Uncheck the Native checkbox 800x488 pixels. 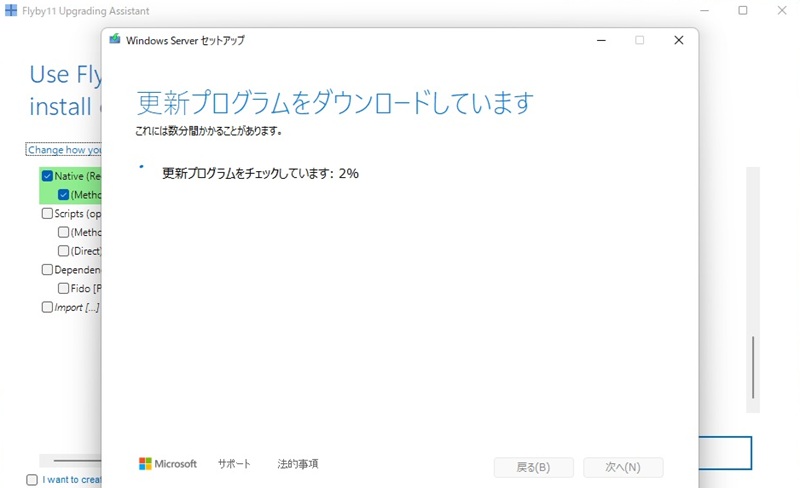tap(47, 176)
